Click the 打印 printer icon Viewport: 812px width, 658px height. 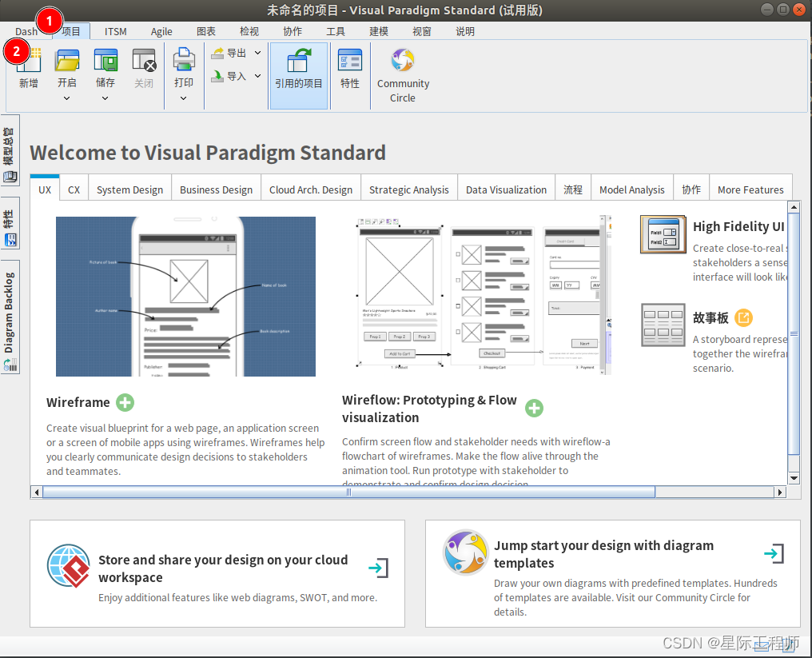tap(184, 60)
